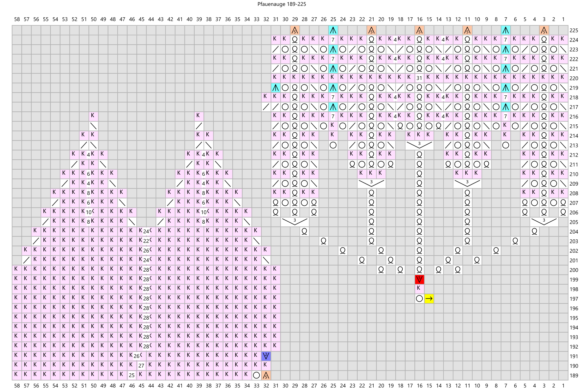Click the lone K cell below the red cell

[419, 289]
